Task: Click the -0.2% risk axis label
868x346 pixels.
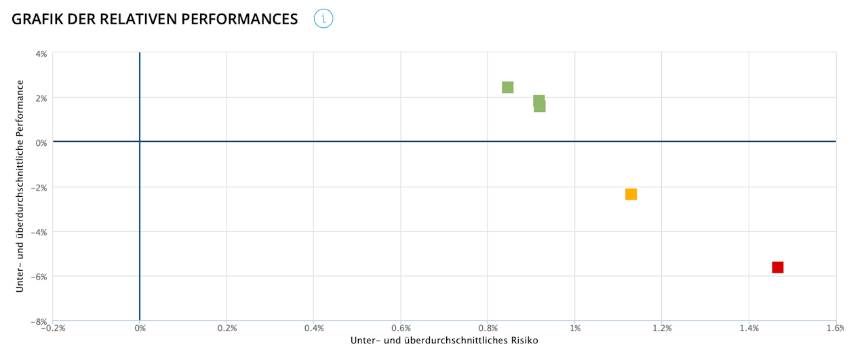Action: 52,328
